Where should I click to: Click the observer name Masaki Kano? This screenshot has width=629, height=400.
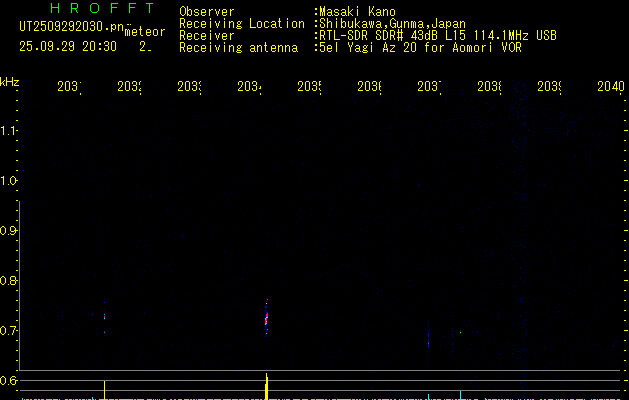coord(357,12)
